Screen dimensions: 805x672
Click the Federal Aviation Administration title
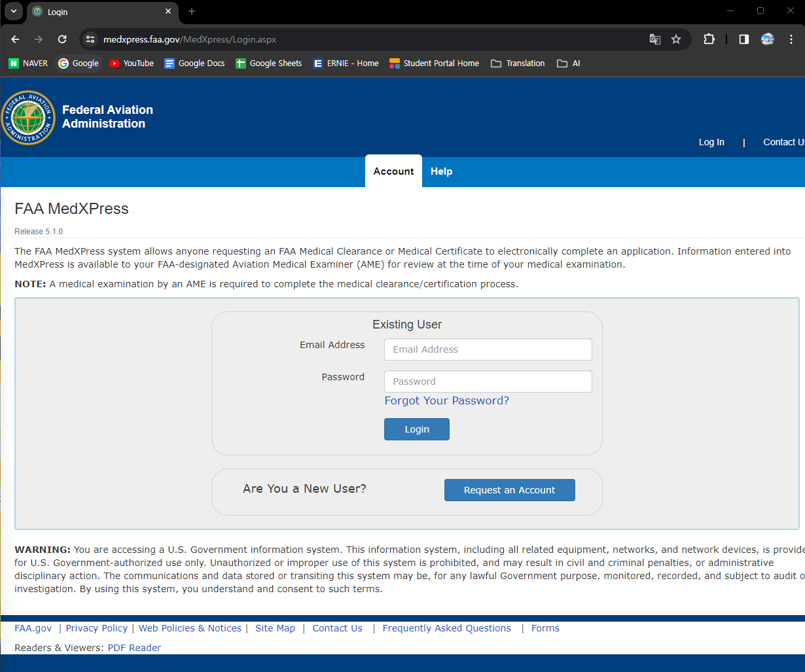pyautogui.click(x=107, y=116)
